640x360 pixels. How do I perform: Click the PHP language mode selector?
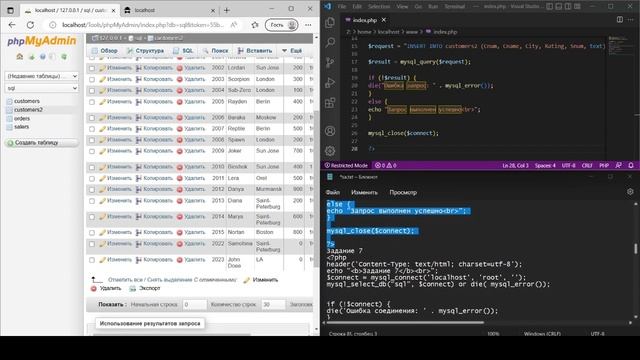604,165
